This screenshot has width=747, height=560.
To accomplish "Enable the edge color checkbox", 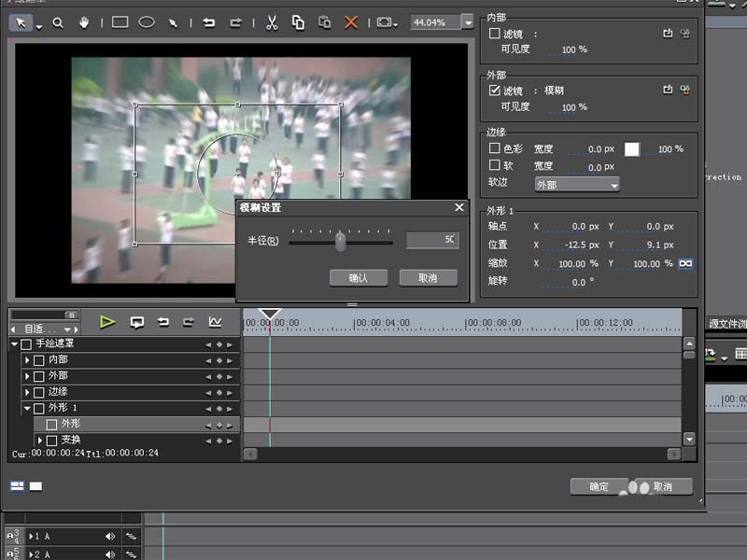I will [x=495, y=148].
